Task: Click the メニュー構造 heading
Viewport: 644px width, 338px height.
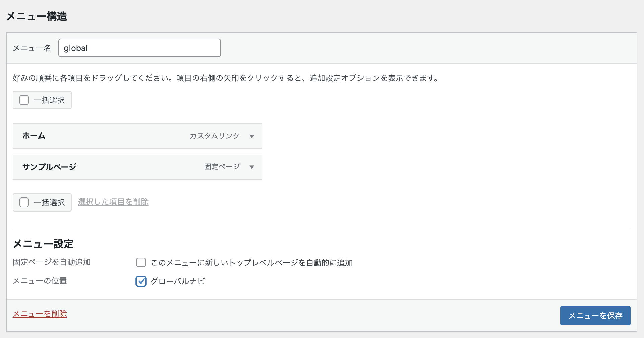Action: coord(36,16)
